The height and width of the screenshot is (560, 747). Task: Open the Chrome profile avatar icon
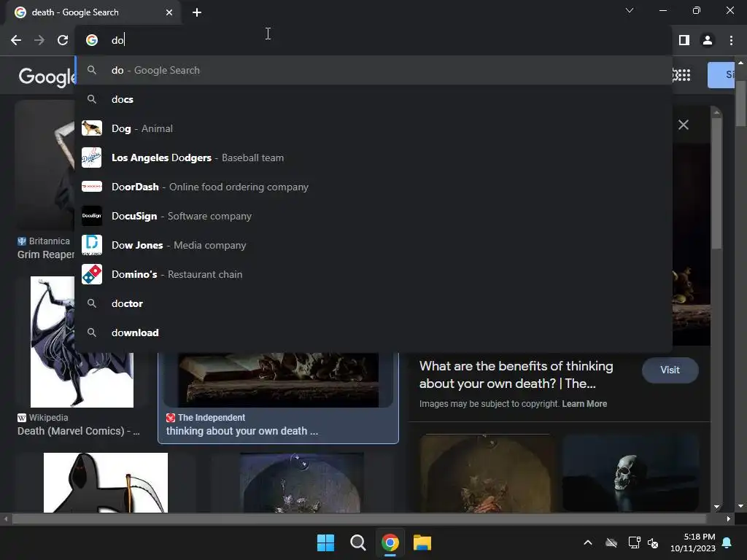coord(708,40)
